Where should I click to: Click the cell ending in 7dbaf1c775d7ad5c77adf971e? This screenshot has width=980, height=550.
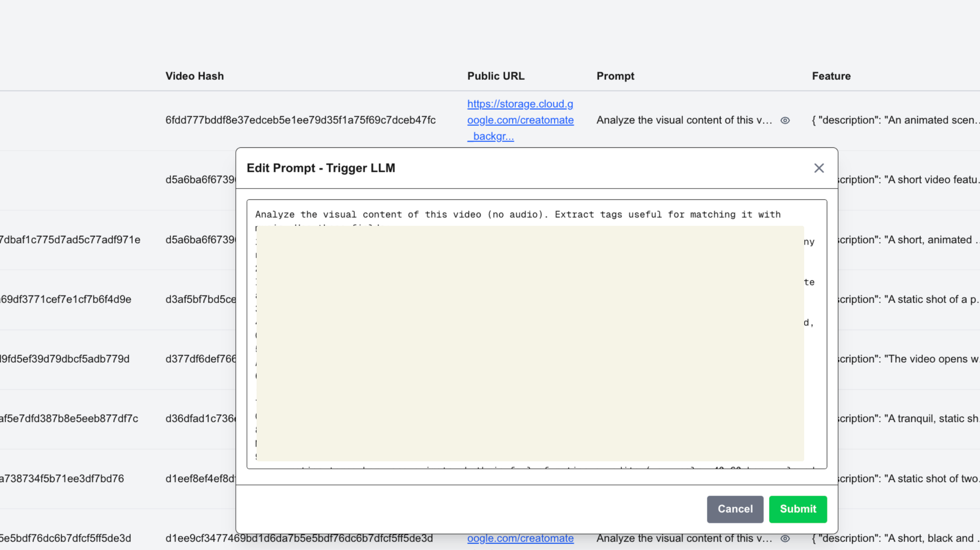click(x=70, y=240)
